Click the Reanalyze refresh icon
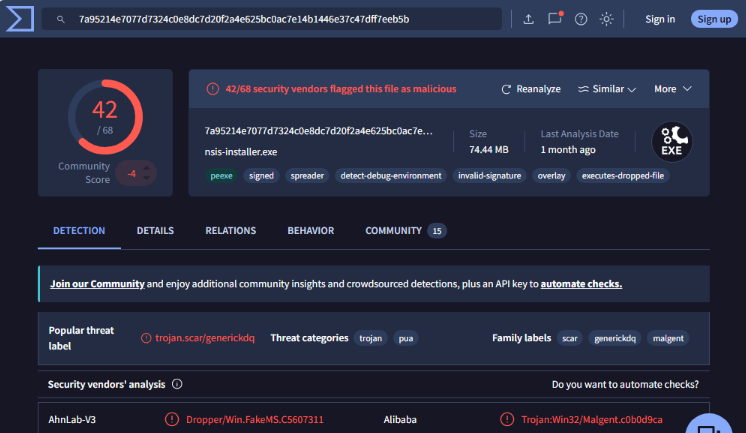746x433 pixels. coord(506,89)
